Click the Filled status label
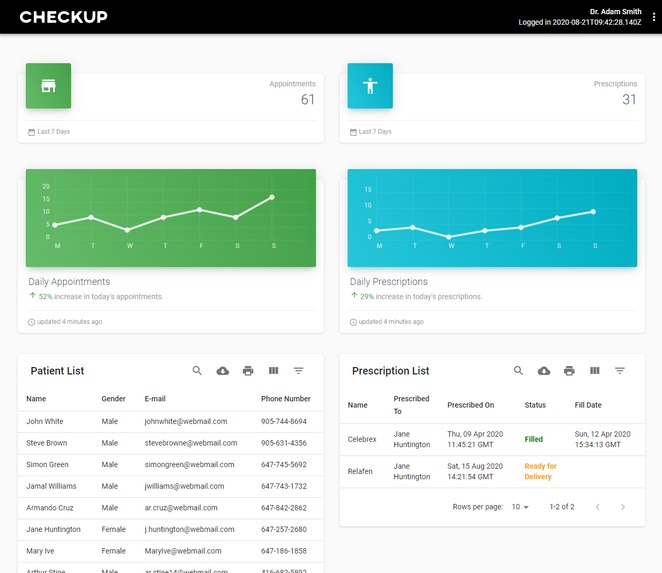Image resolution: width=662 pixels, height=573 pixels. click(534, 439)
